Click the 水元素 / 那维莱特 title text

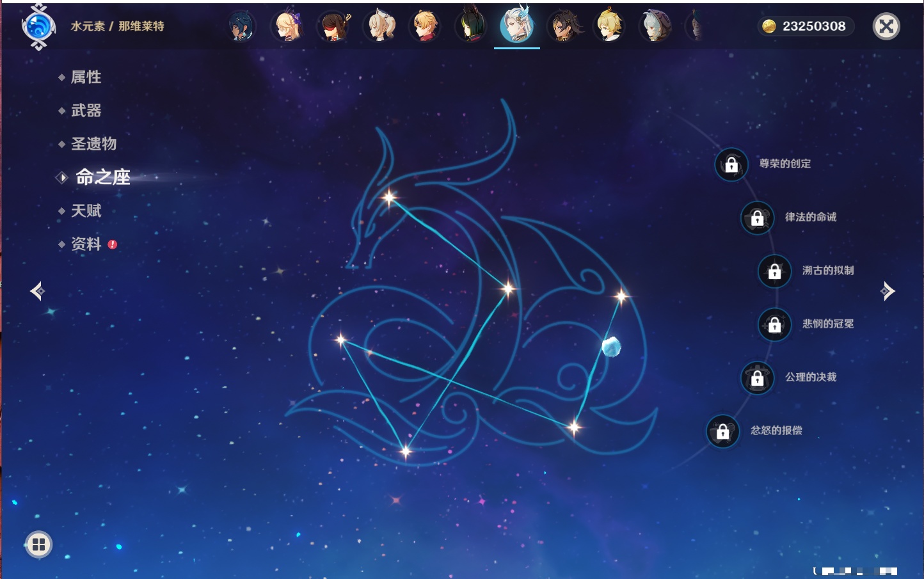(x=117, y=26)
